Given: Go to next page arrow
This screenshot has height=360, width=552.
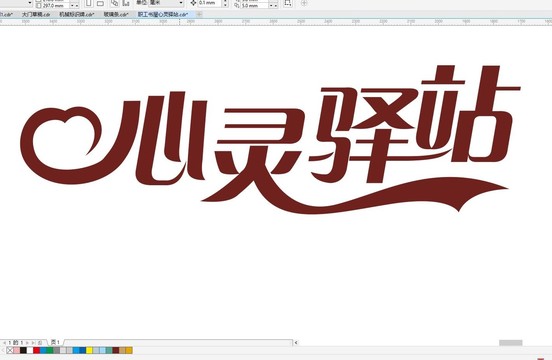Looking at the screenshot, I should [27, 342].
